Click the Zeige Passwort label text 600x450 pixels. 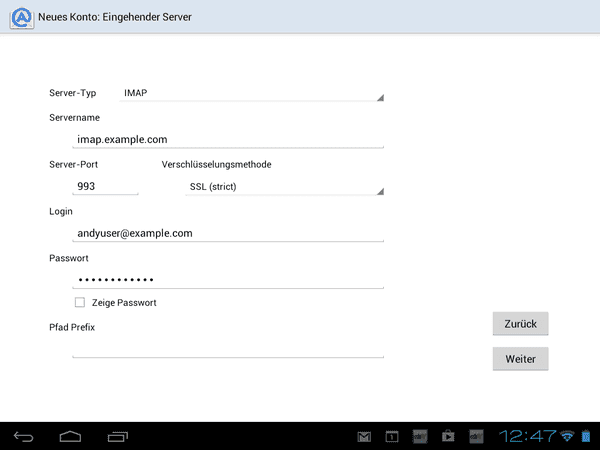(x=124, y=303)
